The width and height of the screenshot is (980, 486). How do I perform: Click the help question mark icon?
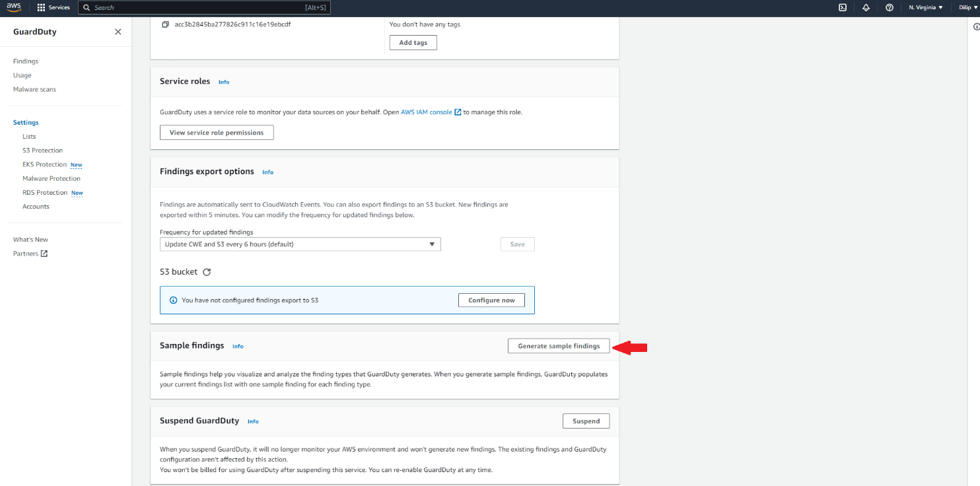(890, 8)
